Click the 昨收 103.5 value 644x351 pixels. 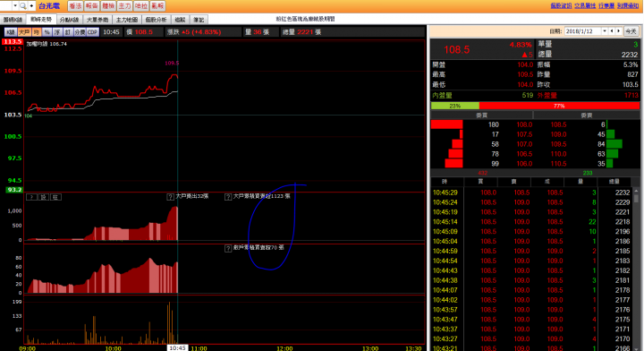click(630, 84)
